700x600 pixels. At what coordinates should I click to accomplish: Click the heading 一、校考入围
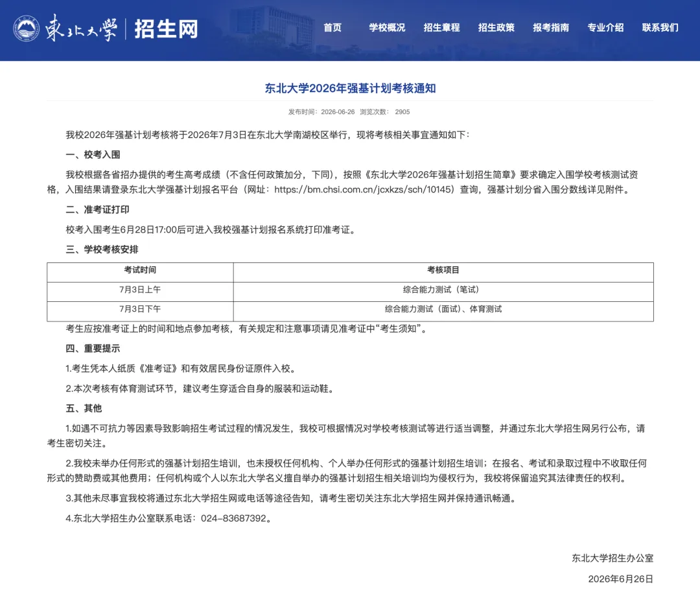tap(93, 155)
